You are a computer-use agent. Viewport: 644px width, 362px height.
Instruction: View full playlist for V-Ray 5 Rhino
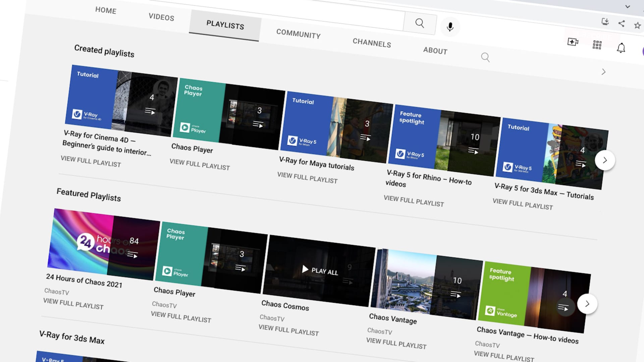414,201
